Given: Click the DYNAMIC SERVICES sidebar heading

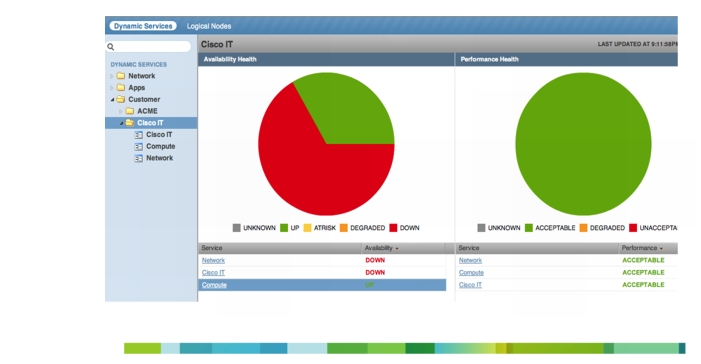Looking at the screenshot, I should tap(139, 64).
